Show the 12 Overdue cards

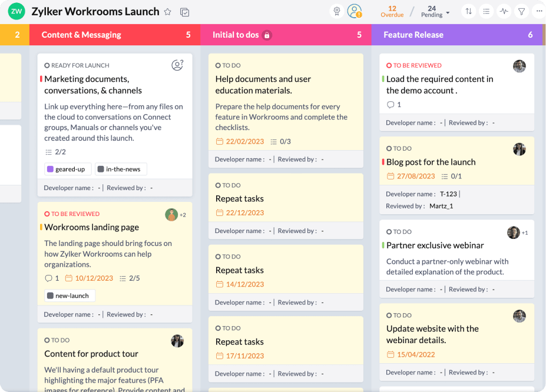tap(392, 12)
